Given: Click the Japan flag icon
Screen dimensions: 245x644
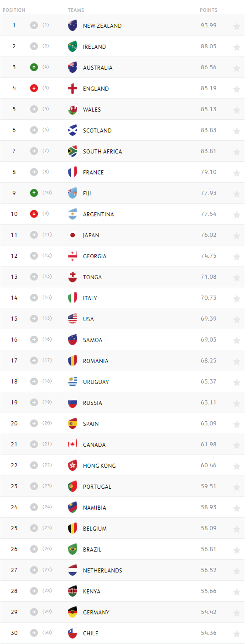Looking at the screenshot, I should pyautogui.click(x=73, y=235).
